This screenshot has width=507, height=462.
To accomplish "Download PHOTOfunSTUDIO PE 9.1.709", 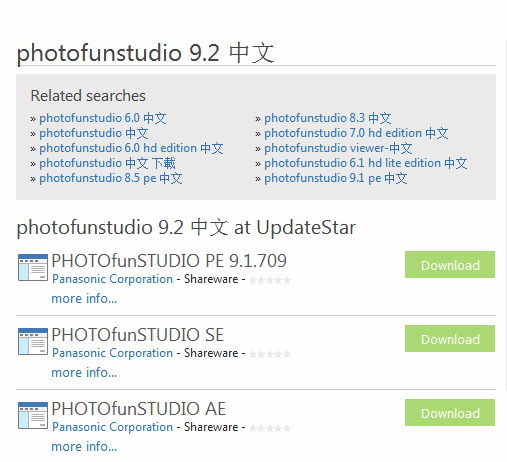I will point(450,265).
